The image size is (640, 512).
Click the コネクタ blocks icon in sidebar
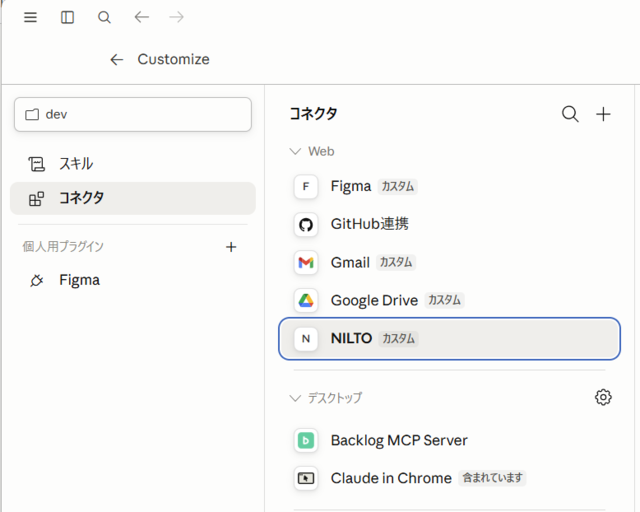coord(36,199)
